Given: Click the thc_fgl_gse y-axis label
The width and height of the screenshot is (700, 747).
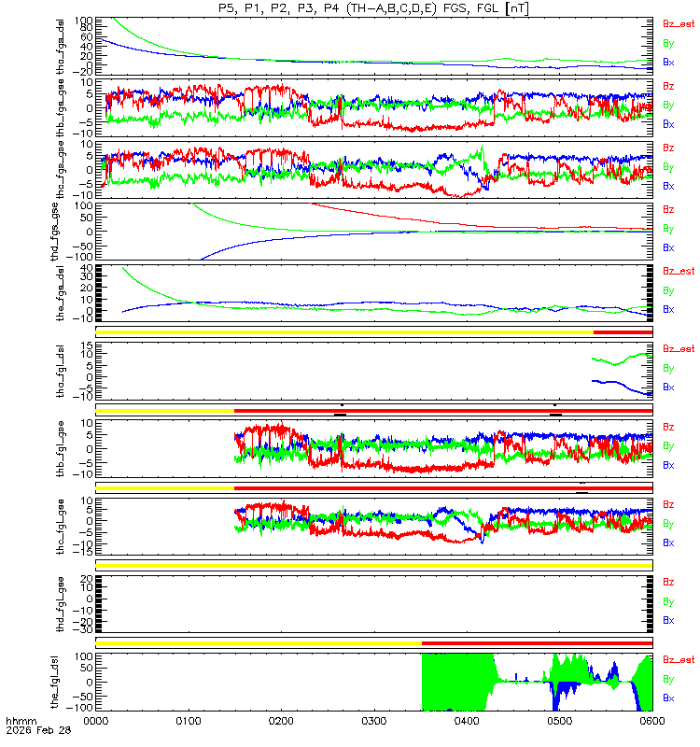Looking at the screenshot, I should pos(61,527).
